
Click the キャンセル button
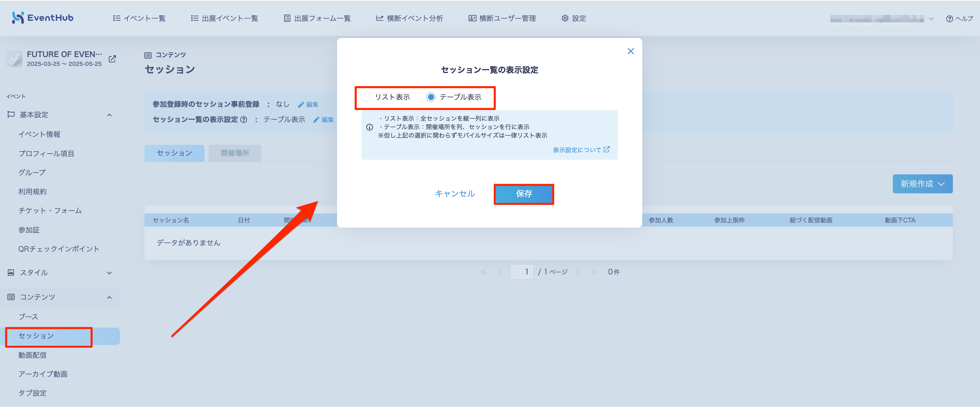point(455,194)
